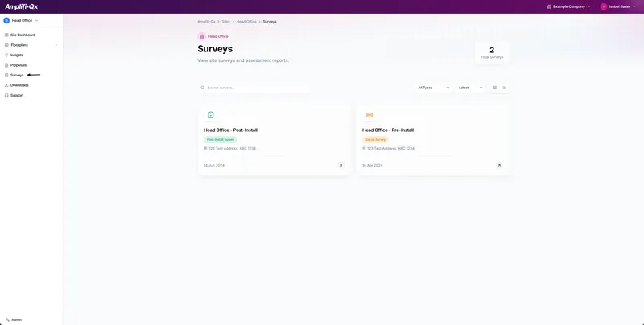The image size is (644, 325).
Task: Go to Site Dashboard in sidebar
Action: 23,35
